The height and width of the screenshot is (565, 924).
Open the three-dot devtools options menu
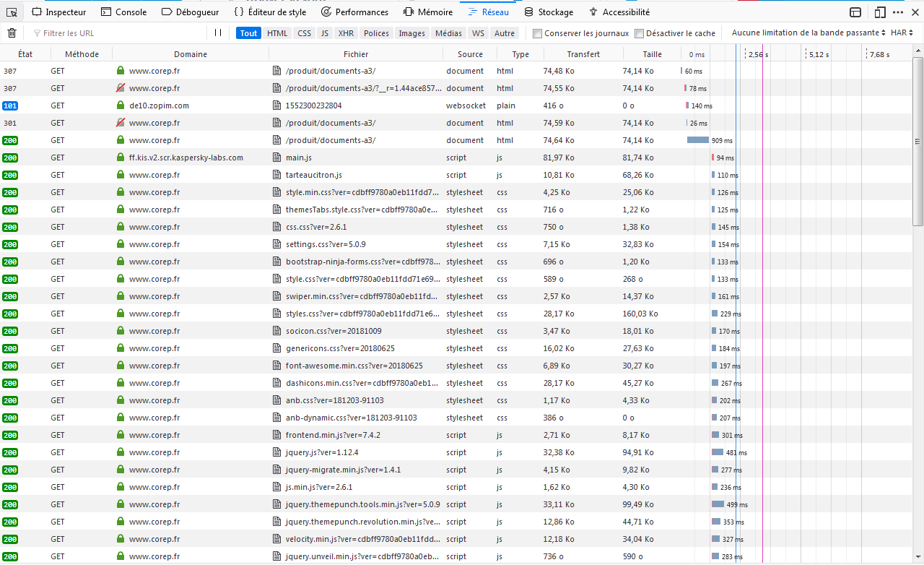tap(898, 12)
